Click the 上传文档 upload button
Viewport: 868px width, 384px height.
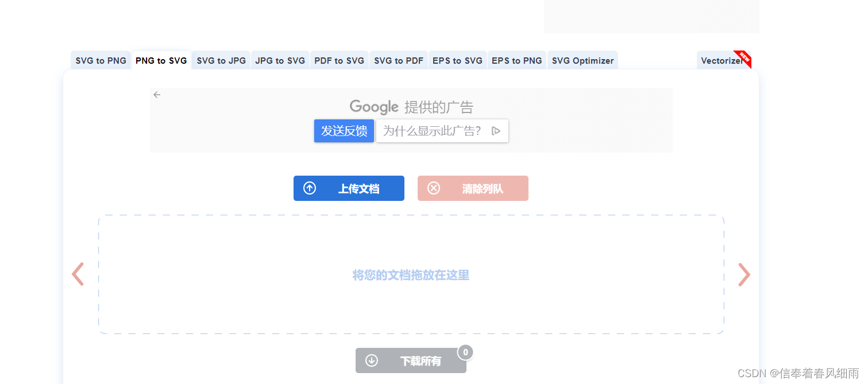click(x=349, y=188)
